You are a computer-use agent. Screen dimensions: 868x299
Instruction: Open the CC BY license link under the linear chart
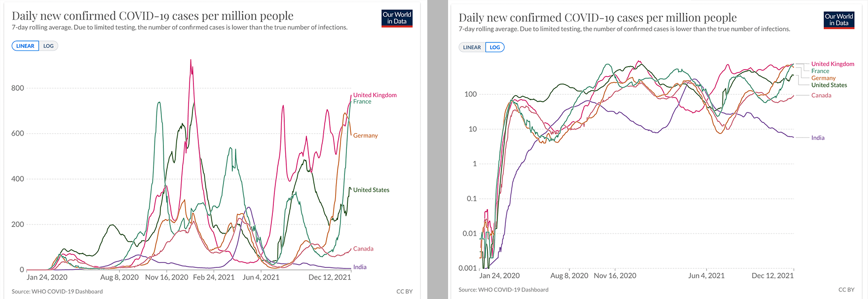tap(404, 292)
